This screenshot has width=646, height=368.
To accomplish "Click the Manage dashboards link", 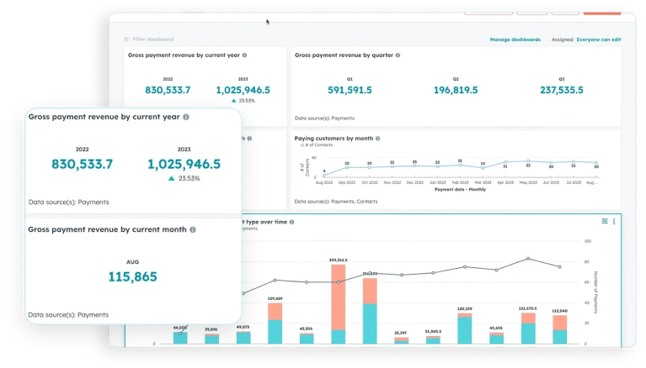I will coord(515,40).
